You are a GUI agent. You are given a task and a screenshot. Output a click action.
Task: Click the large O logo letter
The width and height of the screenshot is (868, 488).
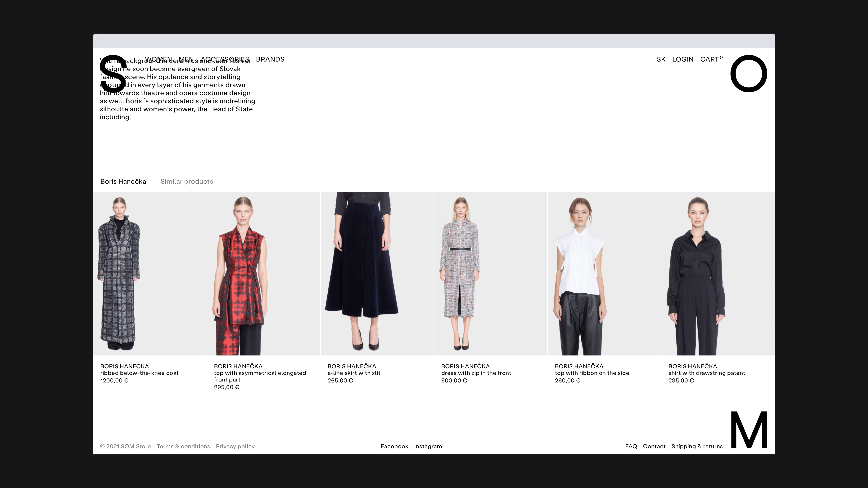pyautogui.click(x=749, y=74)
